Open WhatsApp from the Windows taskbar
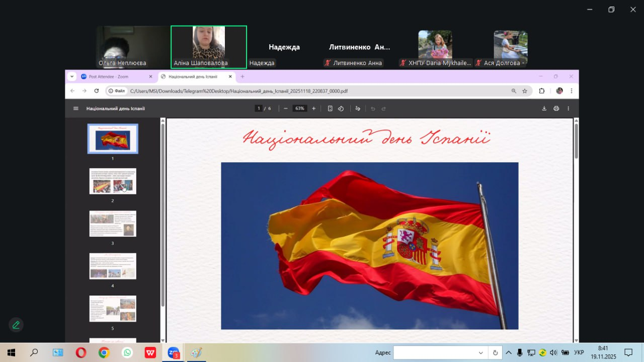The image size is (644, 362). (x=127, y=352)
